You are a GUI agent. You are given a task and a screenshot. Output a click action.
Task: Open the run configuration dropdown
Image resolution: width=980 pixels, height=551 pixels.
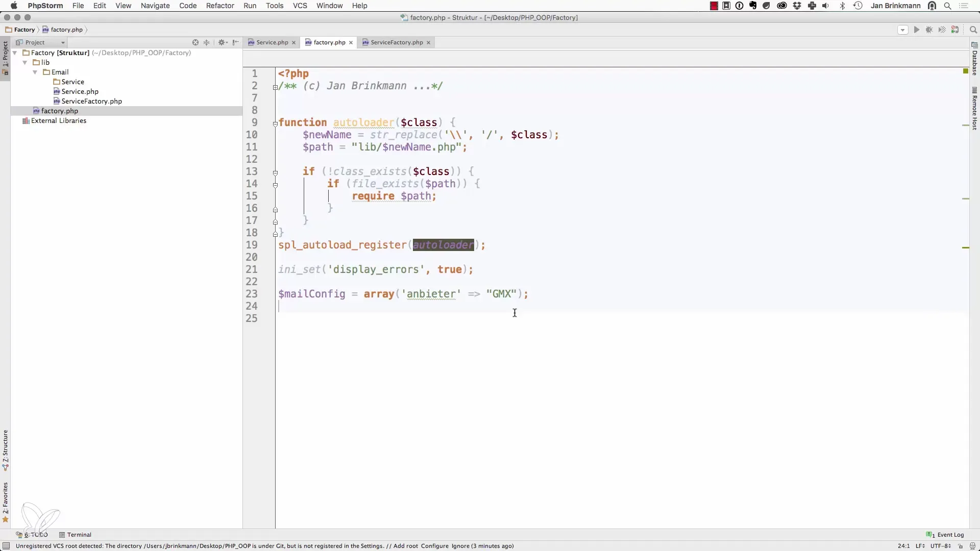[902, 30]
